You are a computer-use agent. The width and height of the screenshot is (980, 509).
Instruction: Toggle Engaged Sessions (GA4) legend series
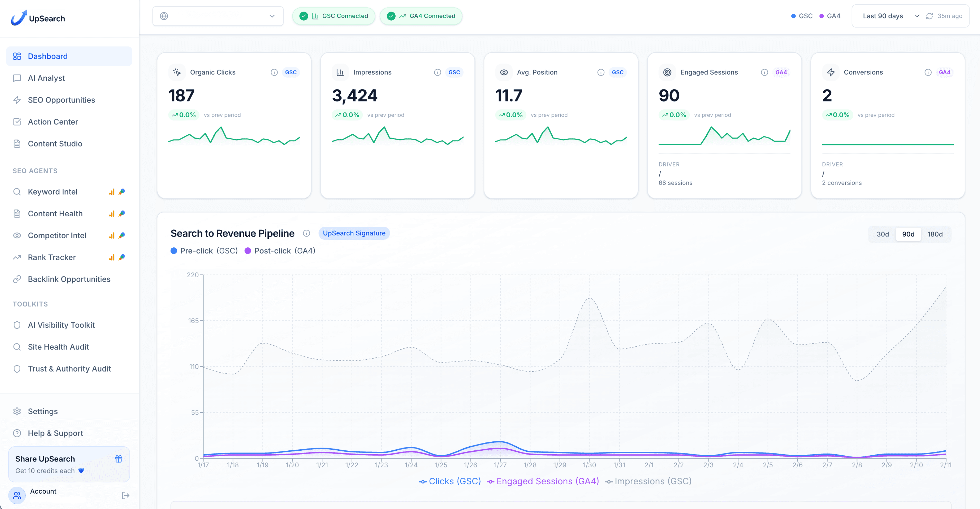coord(543,481)
